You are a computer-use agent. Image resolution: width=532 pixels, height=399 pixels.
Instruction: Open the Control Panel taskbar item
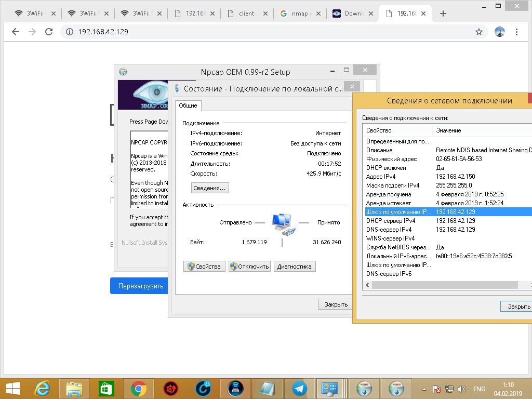click(x=330, y=389)
